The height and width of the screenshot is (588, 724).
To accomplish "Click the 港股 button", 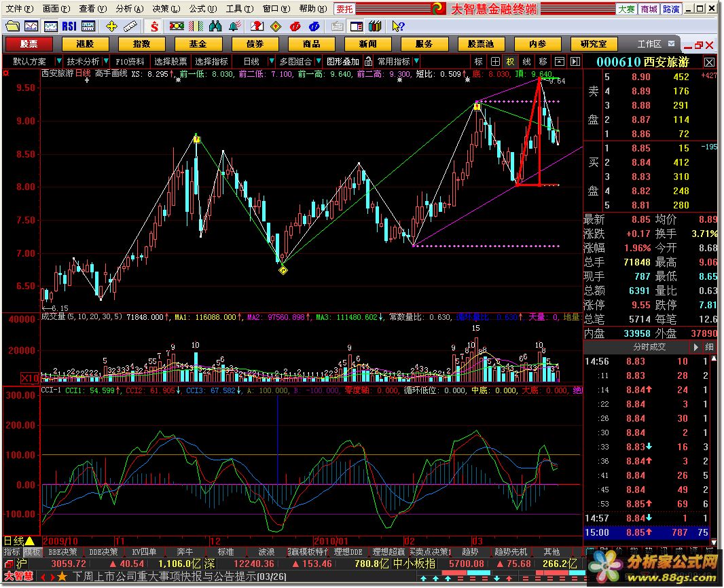I will (x=85, y=44).
